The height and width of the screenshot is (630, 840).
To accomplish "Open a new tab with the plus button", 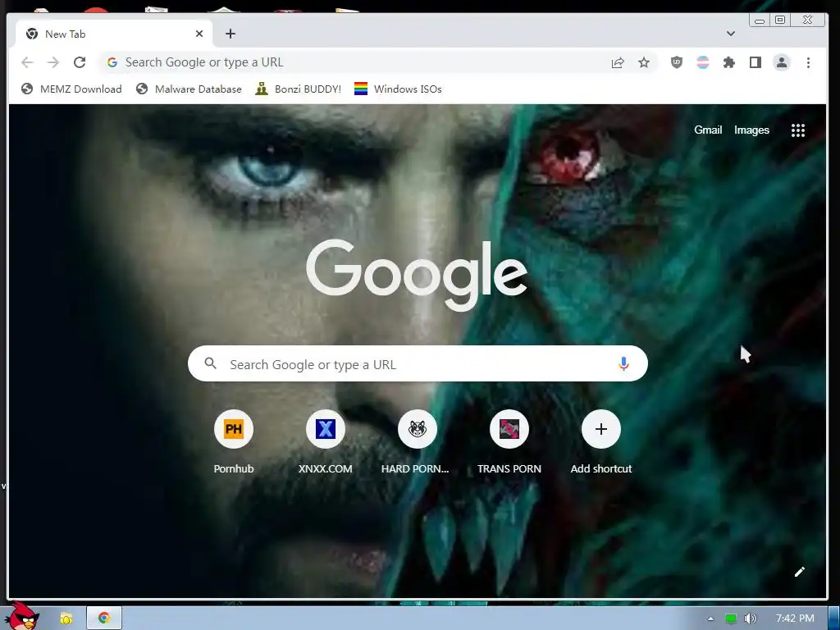I will 231,34.
